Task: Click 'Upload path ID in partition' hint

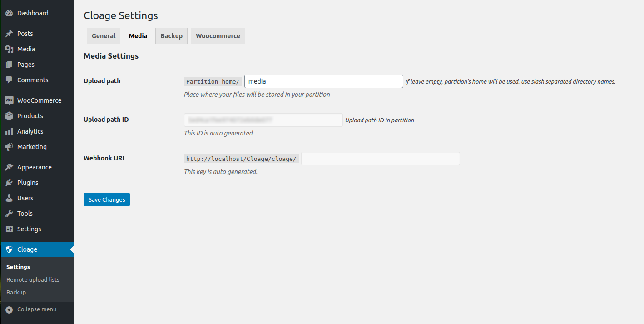Action: click(x=380, y=120)
